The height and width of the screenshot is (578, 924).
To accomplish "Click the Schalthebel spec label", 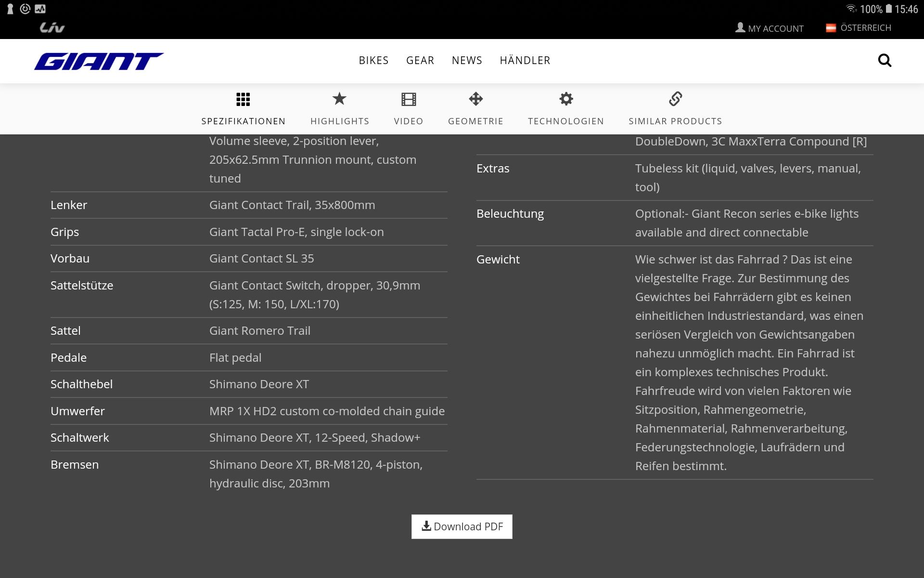I will point(81,384).
